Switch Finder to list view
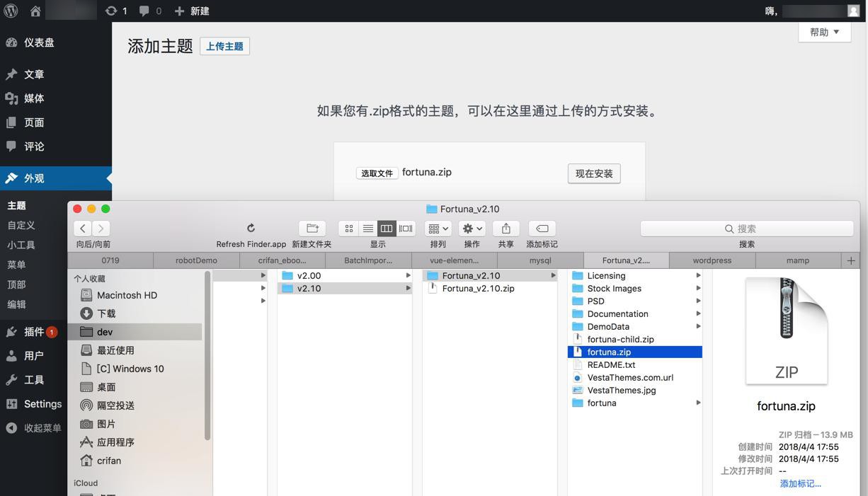 368,229
